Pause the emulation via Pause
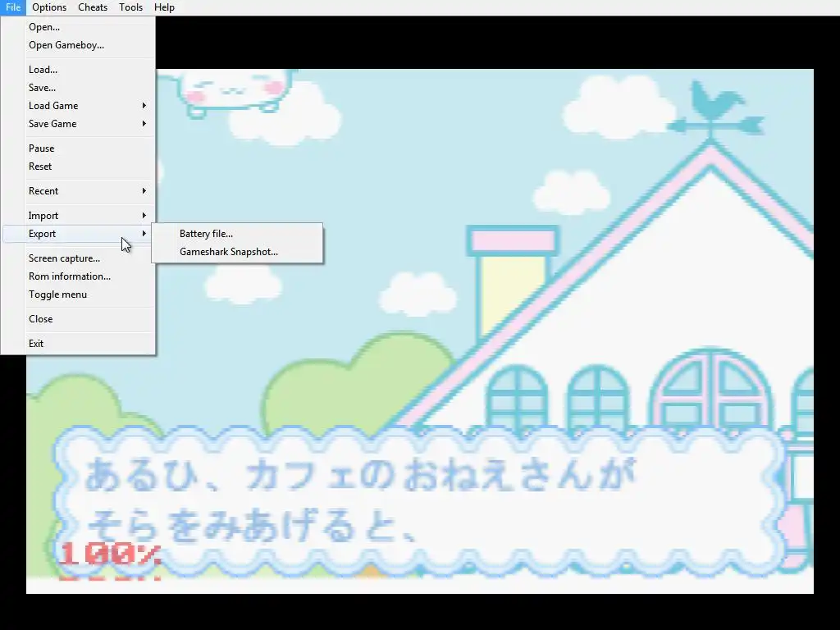Image resolution: width=840 pixels, height=630 pixels. point(78,148)
